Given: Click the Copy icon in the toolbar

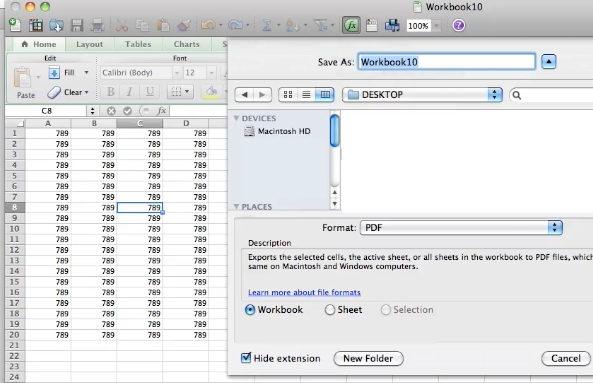Looking at the screenshot, I should point(142,25).
